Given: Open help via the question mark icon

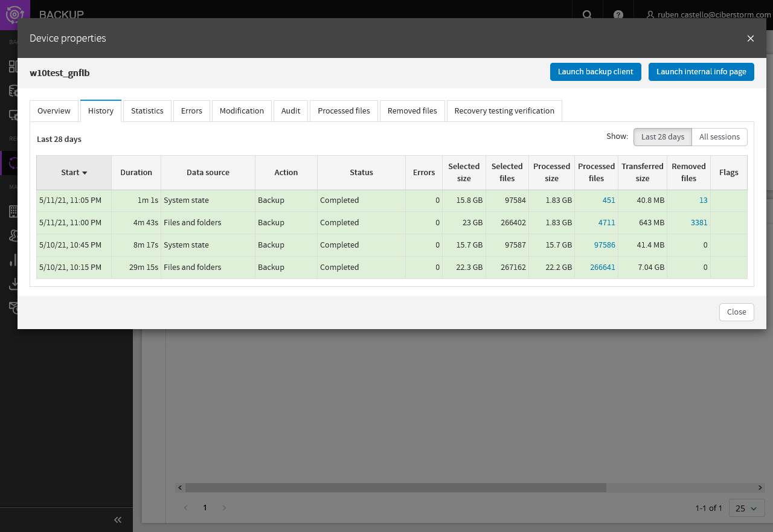Looking at the screenshot, I should [618, 14].
